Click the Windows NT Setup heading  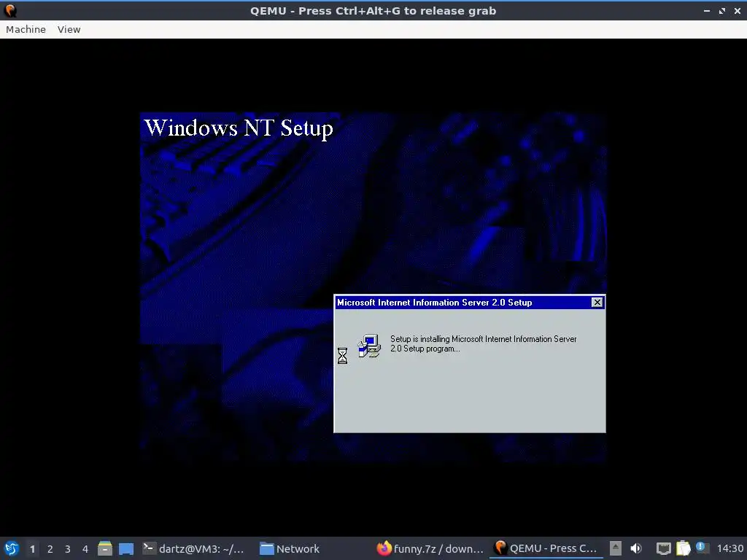pos(239,128)
